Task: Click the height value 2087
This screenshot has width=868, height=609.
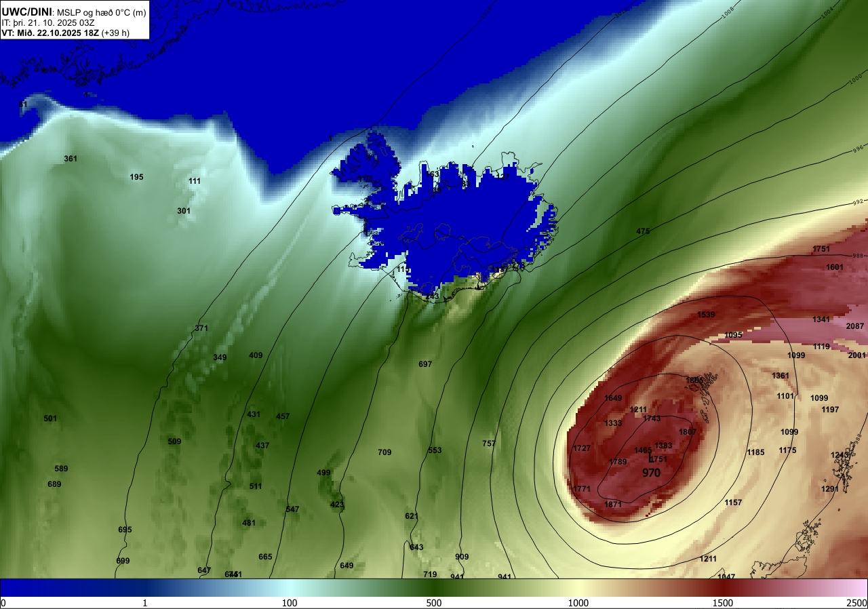Action: coord(856,326)
